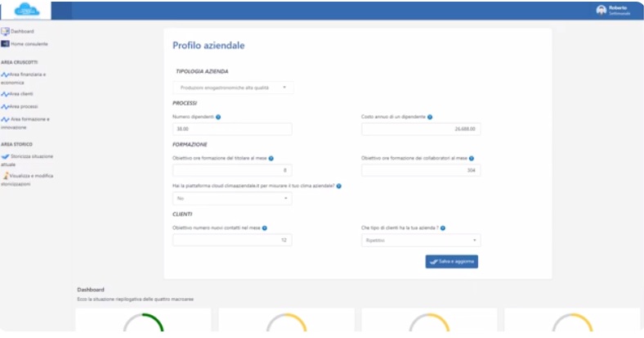Open Home consulente in the sidebar
644x338 pixels.
[29, 43]
